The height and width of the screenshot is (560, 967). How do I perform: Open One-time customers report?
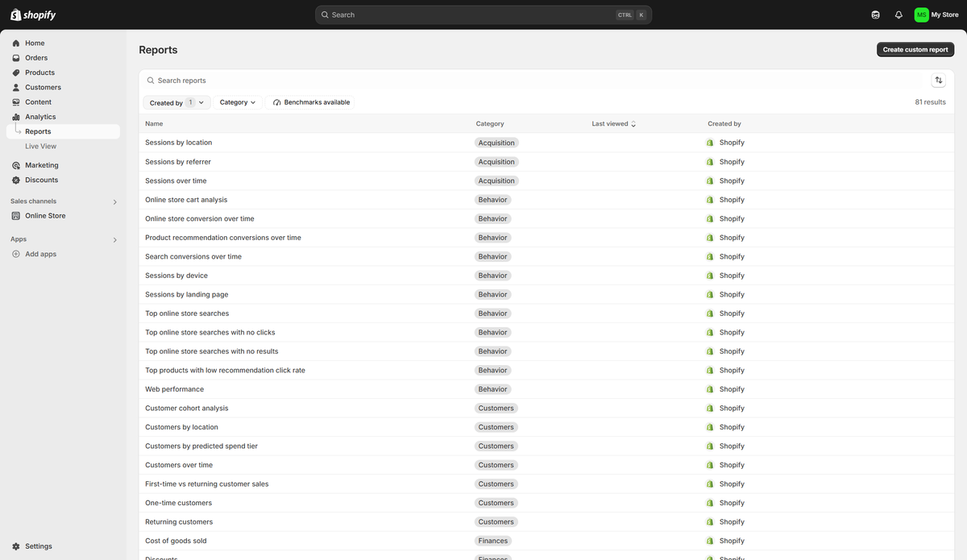pyautogui.click(x=179, y=503)
